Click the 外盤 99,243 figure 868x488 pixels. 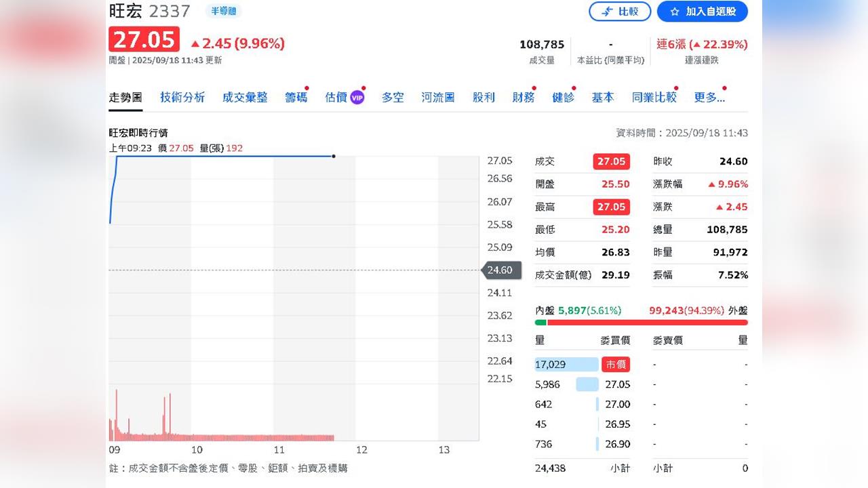click(x=666, y=310)
